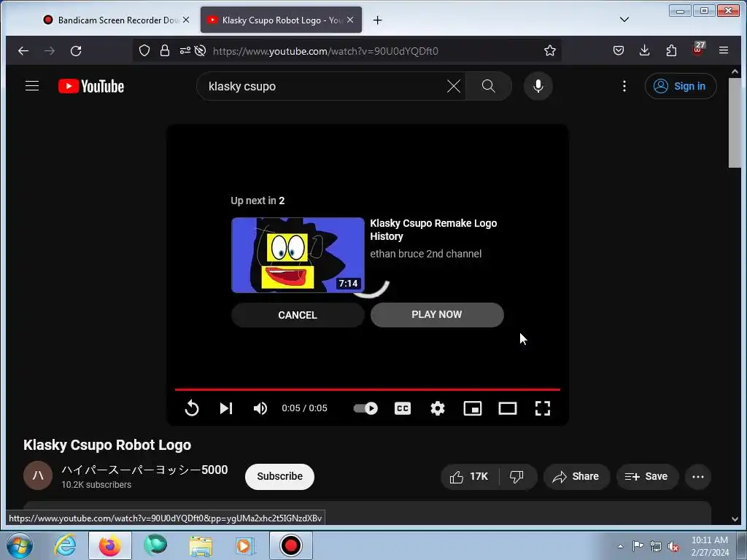List all tabs dropdown arrow
Image resolution: width=747 pixels, height=560 pixels.
624,20
